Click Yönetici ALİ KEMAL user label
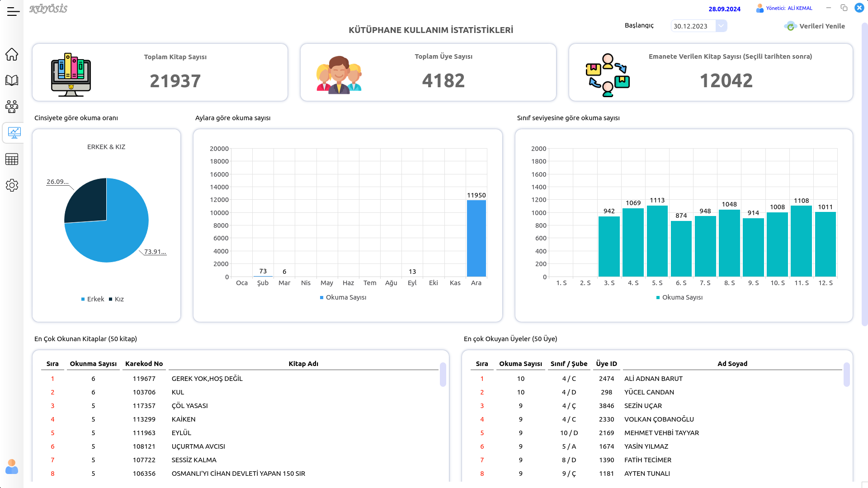Image resolution: width=868 pixels, height=488 pixels. [789, 8]
